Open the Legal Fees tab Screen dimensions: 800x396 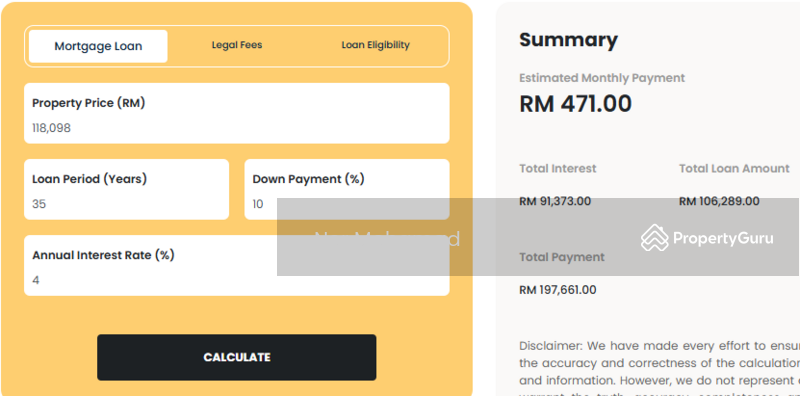point(237,45)
